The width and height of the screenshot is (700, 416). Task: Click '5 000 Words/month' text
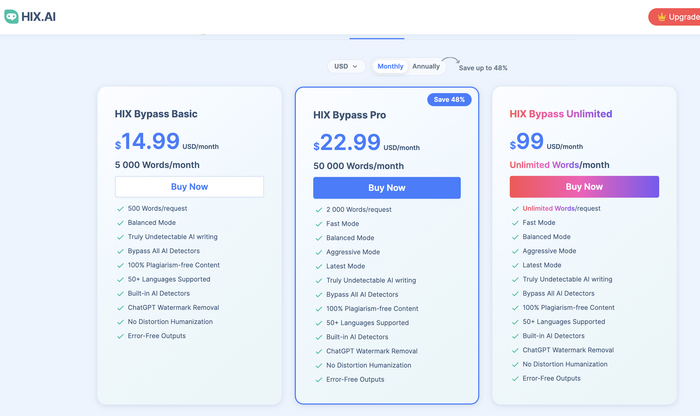pos(157,165)
